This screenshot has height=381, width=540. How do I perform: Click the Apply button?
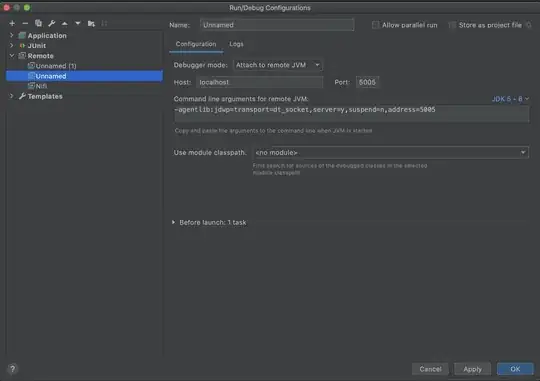point(472,369)
